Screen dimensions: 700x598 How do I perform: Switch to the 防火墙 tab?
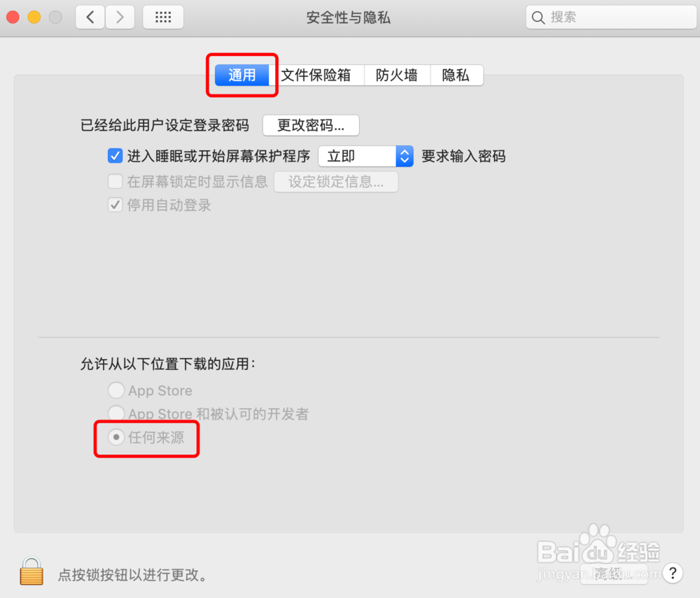(397, 75)
